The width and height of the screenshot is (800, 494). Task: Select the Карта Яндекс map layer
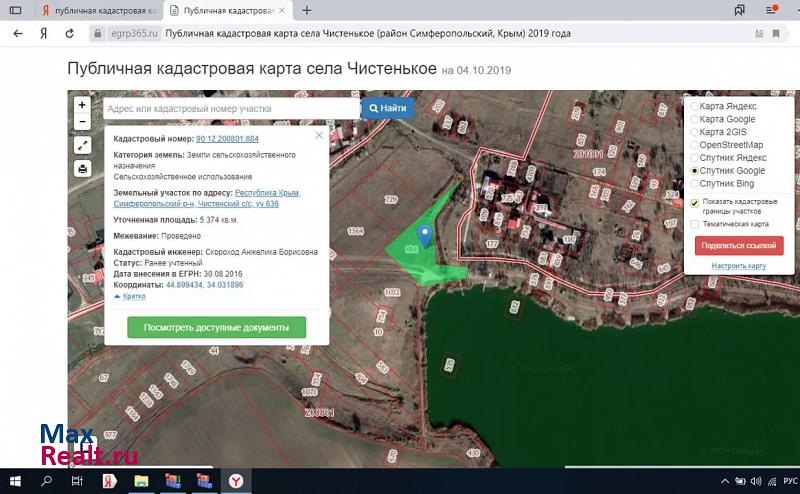(x=694, y=106)
